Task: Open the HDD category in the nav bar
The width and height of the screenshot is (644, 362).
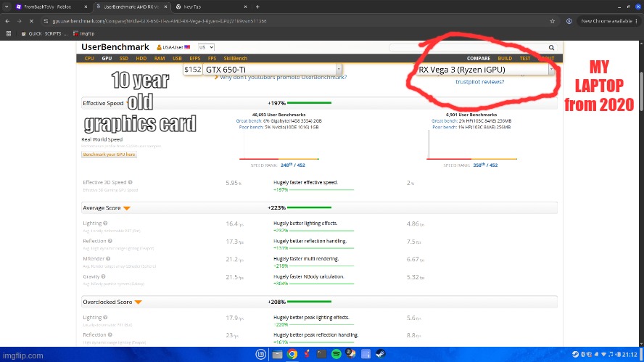Action: [141, 58]
